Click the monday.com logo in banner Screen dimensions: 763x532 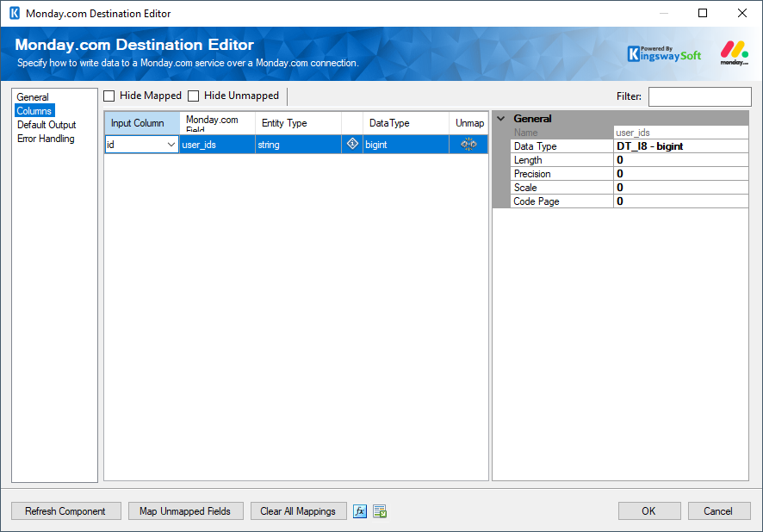pos(735,53)
